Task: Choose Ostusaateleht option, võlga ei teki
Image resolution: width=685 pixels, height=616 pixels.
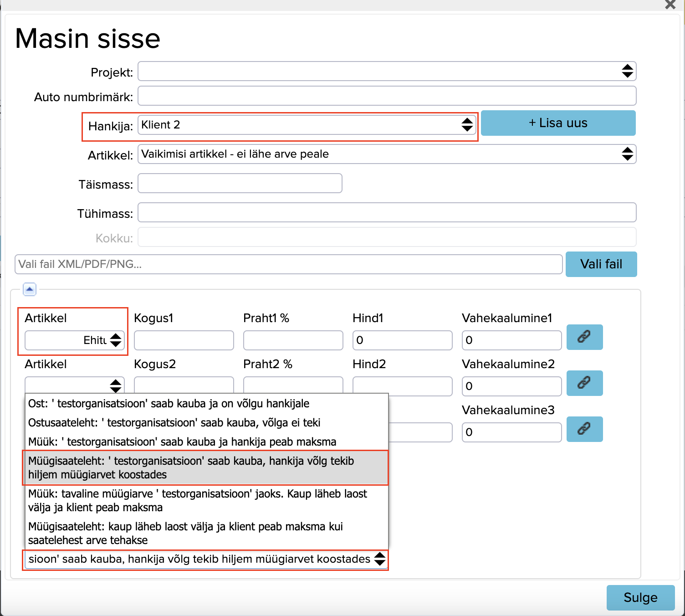Action: (174, 423)
